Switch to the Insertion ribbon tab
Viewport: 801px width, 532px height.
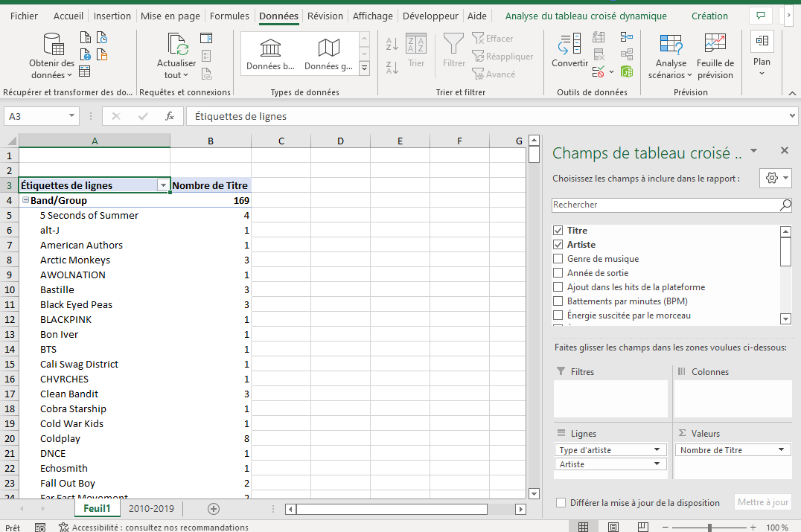112,16
